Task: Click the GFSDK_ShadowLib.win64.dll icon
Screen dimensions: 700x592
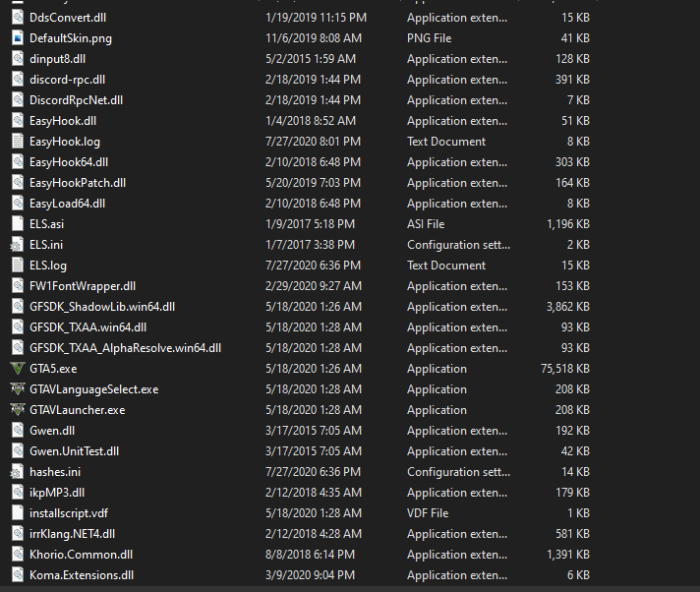Action: (18, 306)
